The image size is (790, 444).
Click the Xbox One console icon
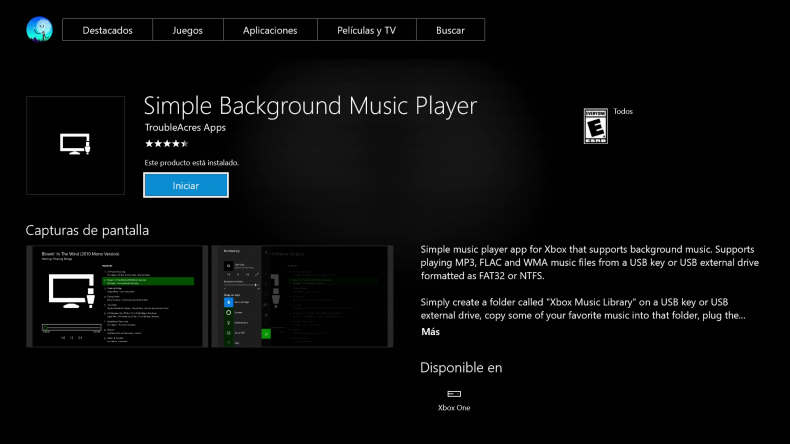tap(454, 394)
